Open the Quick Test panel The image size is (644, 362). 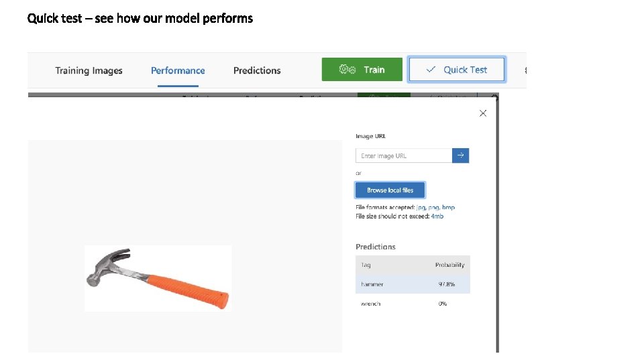(457, 70)
